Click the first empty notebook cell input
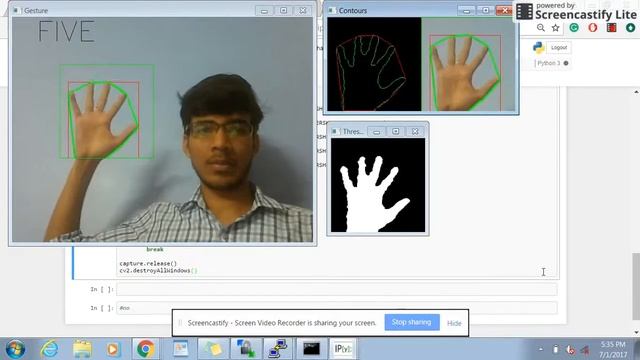The image size is (640, 360). 337,289
